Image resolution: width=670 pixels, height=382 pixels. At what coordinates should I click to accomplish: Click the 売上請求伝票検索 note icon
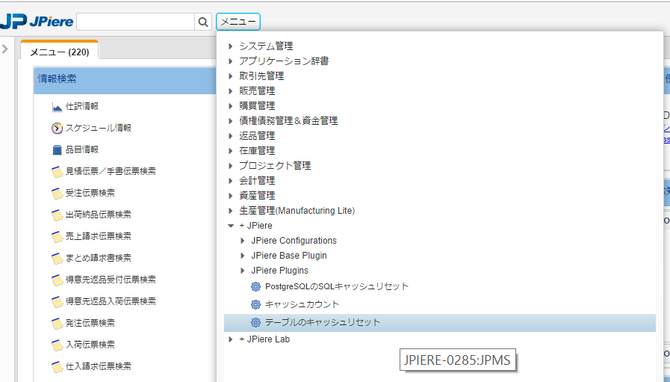click(x=57, y=237)
